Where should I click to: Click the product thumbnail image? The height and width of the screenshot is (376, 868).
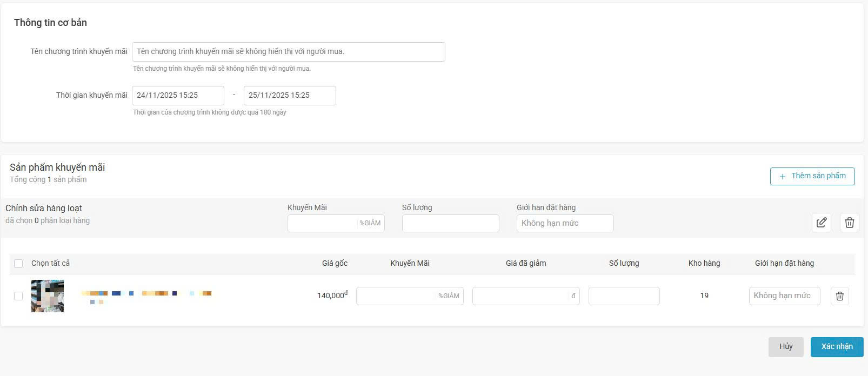[48, 296]
